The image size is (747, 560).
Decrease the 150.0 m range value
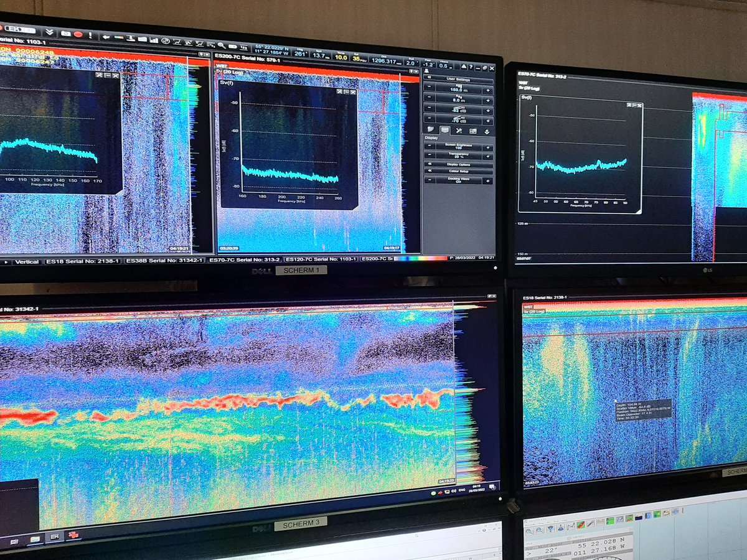click(430, 86)
